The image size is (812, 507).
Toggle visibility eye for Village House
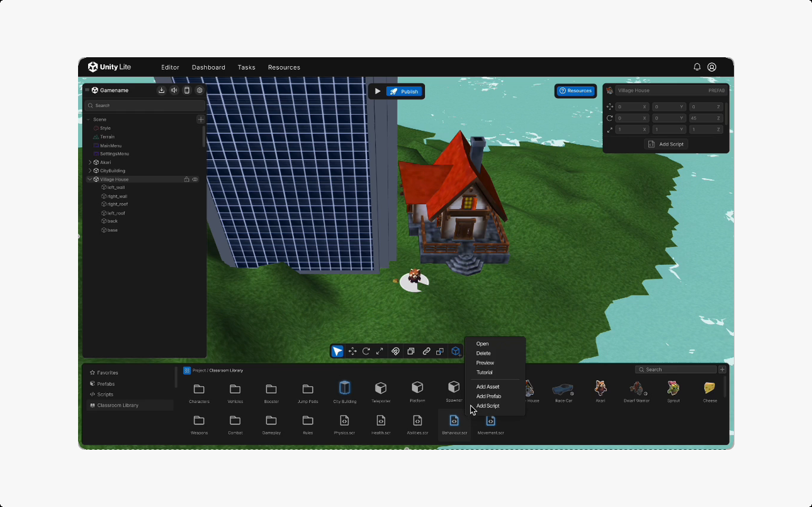pos(195,179)
